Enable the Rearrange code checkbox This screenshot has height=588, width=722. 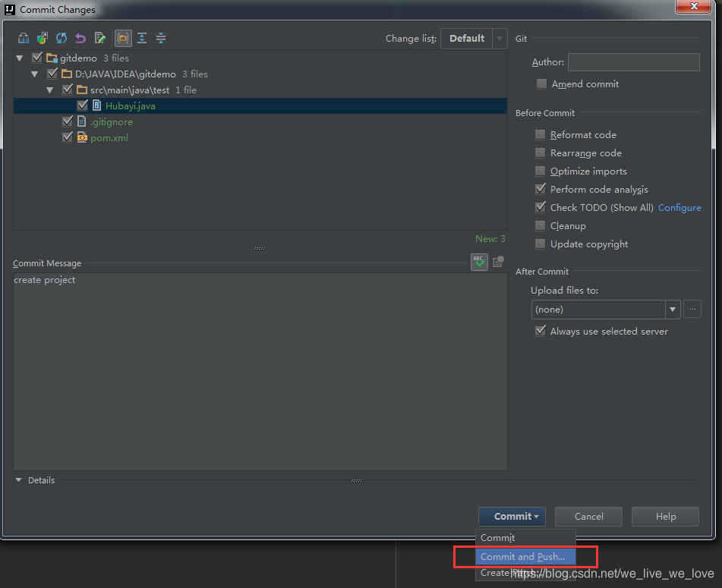coord(540,153)
